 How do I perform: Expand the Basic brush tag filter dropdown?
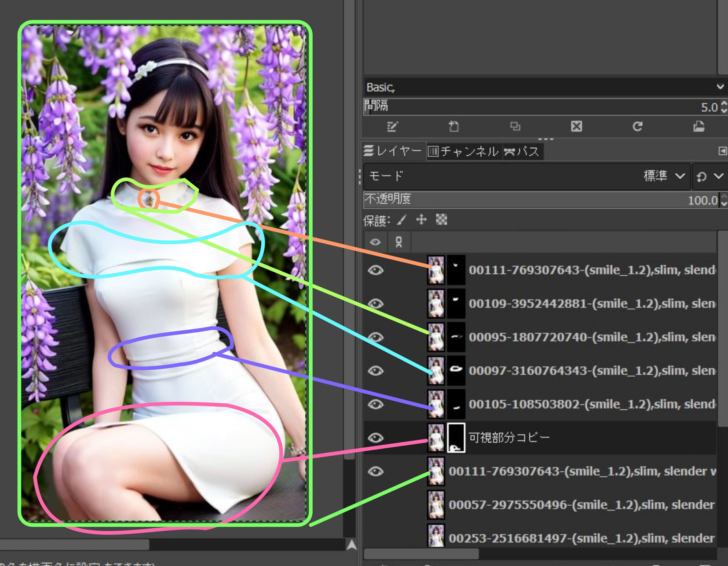click(720, 87)
